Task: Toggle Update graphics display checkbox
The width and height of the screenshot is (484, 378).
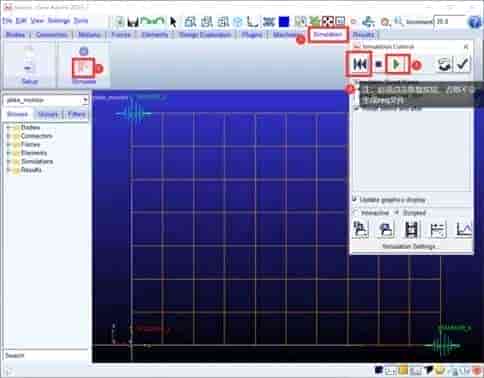Action: coord(355,199)
